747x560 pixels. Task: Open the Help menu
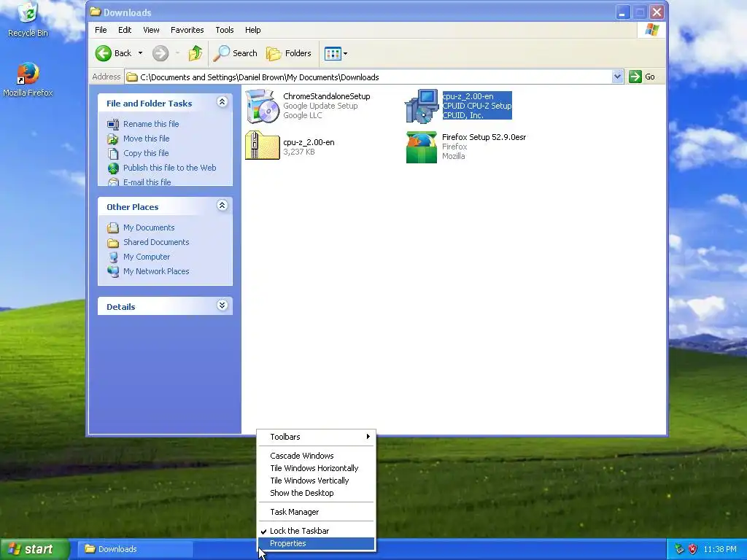coord(252,30)
